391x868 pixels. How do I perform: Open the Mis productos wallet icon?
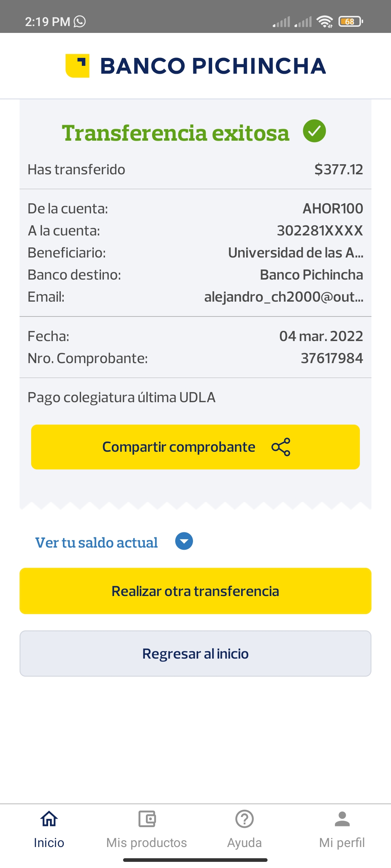[147, 819]
